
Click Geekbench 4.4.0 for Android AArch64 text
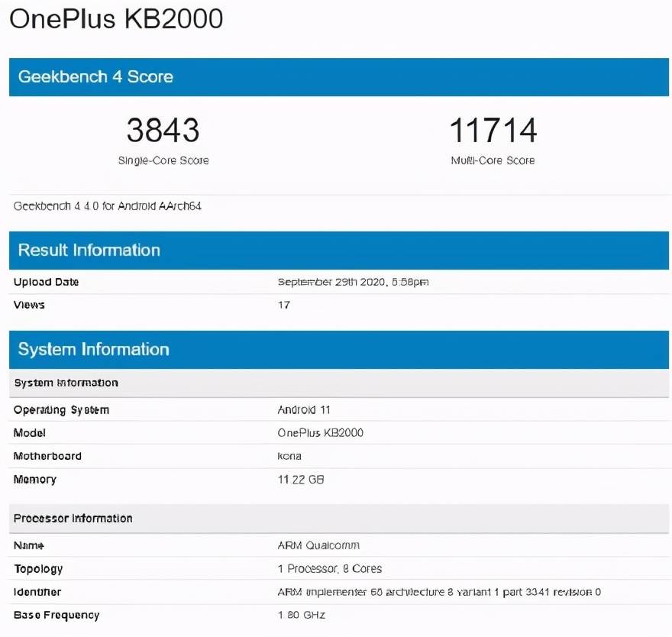pos(107,206)
